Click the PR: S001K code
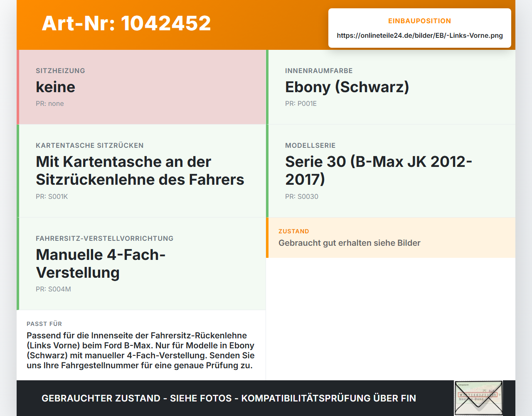This screenshot has height=416, width=532. click(52, 196)
